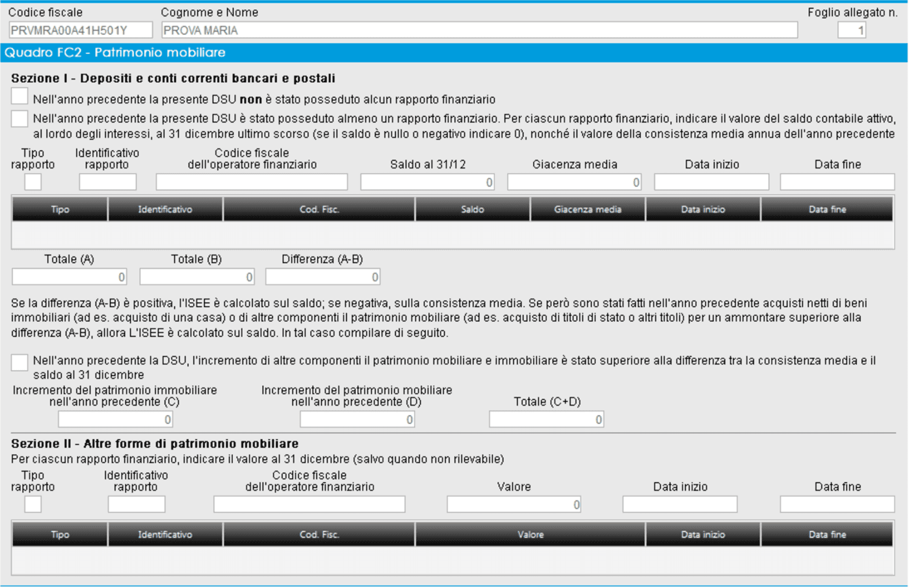909x588 pixels.
Task: Select the Cod. Fisc. column header in Sezione II
Action: [x=319, y=534]
